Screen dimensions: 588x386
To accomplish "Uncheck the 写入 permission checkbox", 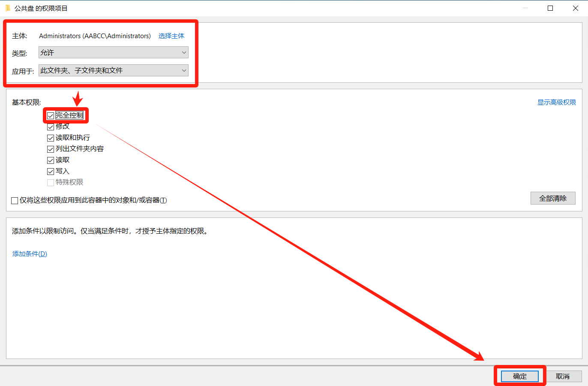I will (x=51, y=172).
